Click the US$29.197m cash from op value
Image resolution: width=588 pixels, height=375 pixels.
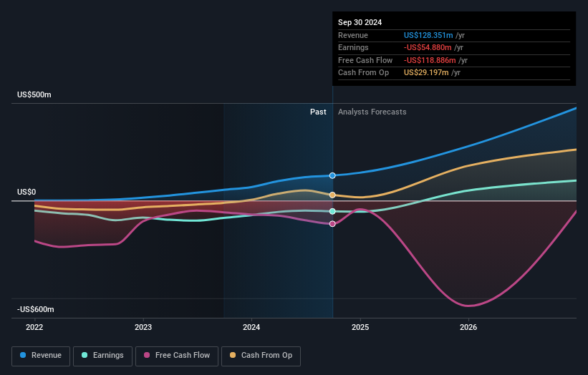(x=426, y=73)
